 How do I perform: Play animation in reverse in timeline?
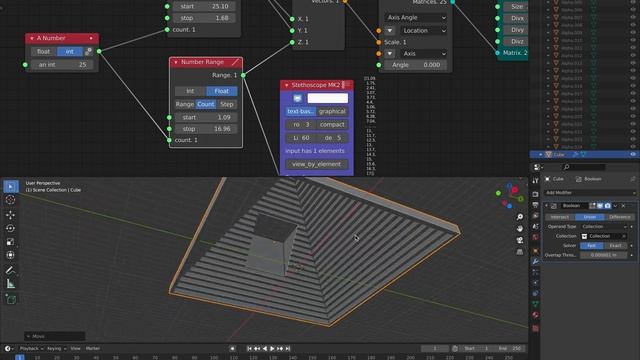click(265, 349)
